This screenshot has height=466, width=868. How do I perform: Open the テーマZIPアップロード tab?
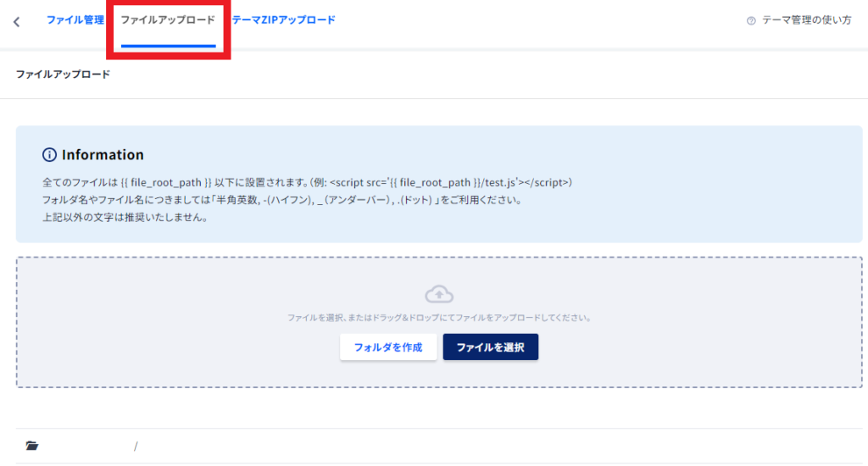pos(283,19)
